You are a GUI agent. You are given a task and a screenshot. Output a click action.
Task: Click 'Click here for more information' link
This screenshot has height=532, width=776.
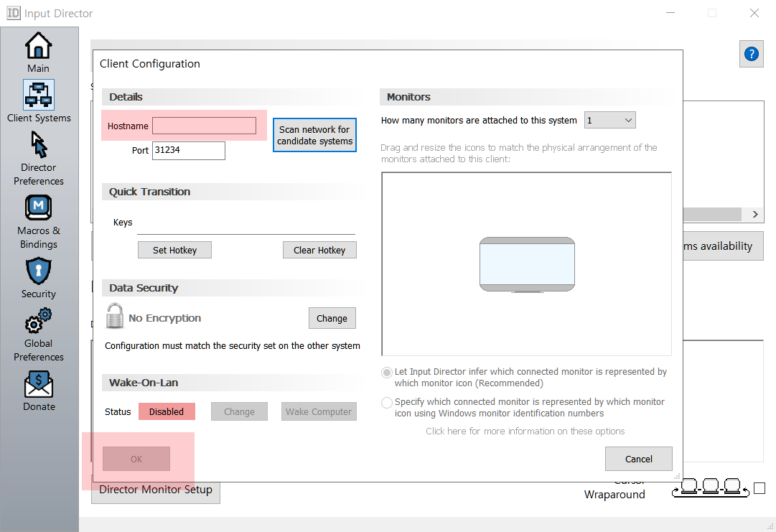(x=525, y=431)
